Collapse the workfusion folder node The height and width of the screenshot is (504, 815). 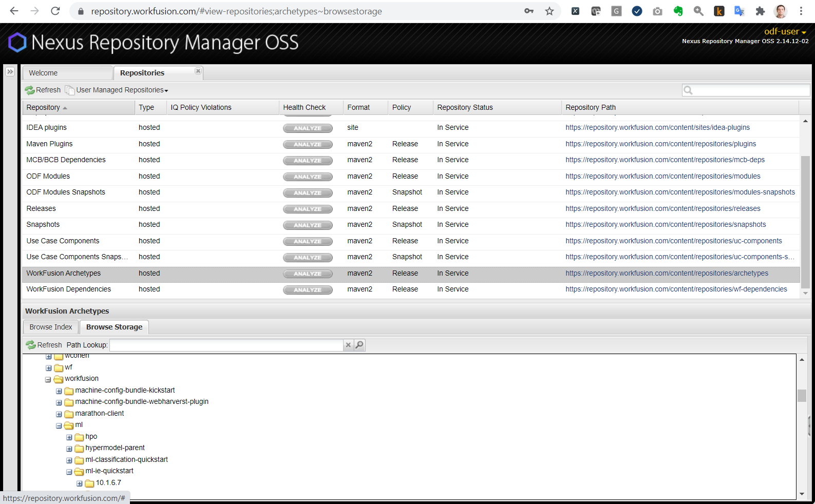point(48,380)
